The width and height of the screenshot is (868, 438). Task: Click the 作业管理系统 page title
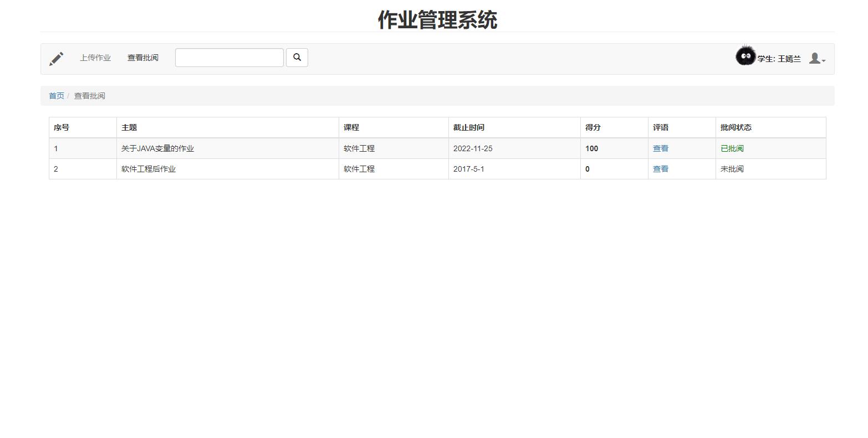(x=437, y=20)
